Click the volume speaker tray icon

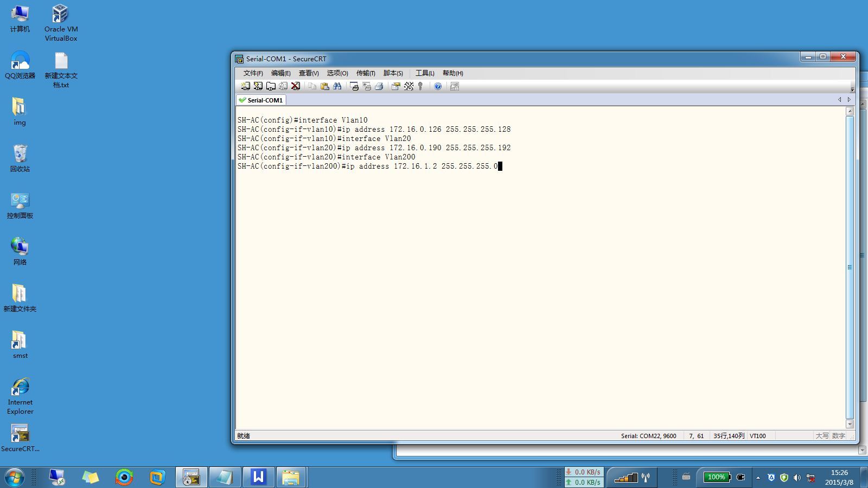(797, 478)
